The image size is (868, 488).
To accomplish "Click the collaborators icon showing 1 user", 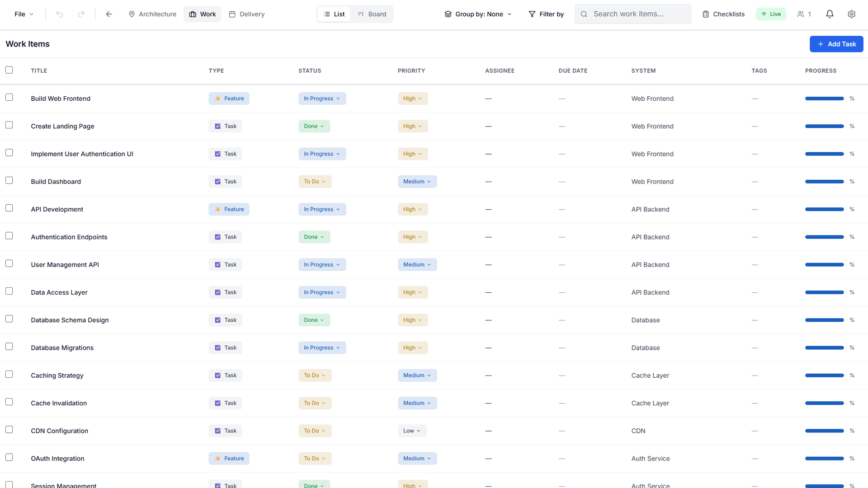I will pos(804,14).
